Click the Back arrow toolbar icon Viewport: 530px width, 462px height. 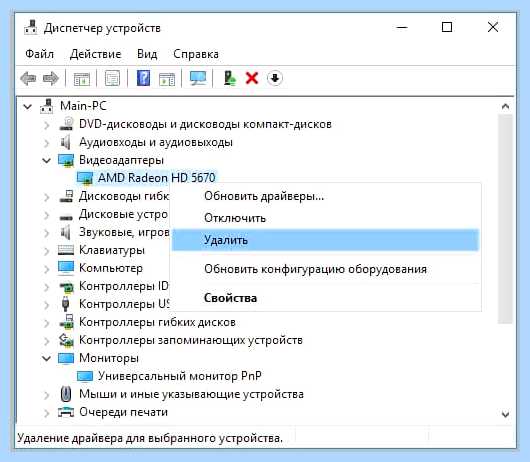point(28,78)
